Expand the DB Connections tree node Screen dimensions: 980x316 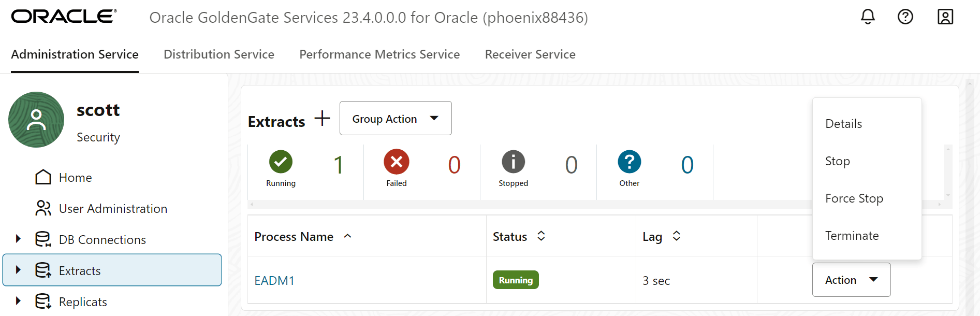(x=18, y=239)
